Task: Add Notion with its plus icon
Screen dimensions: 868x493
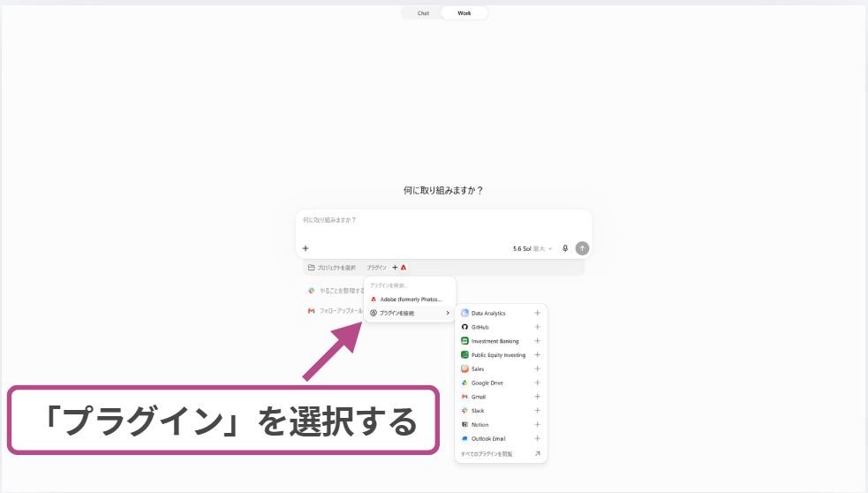Action: (537, 425)
